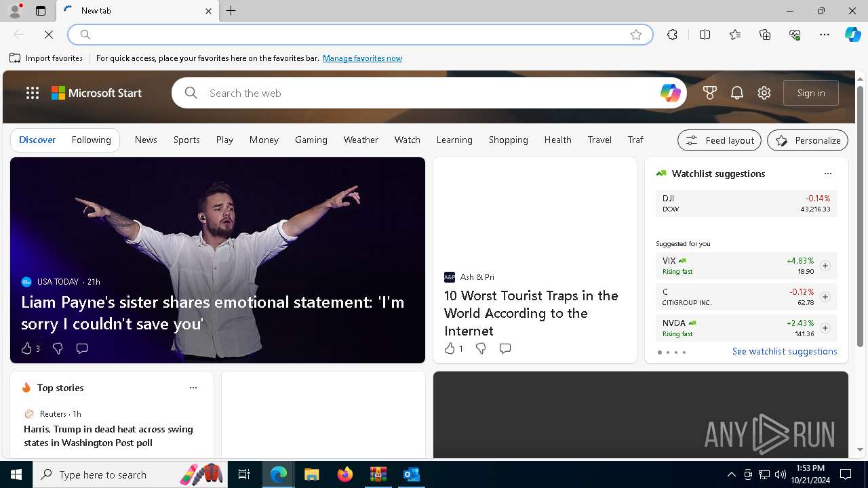Open the Travel category
This screenshot has height=488, width=868.
[599, 140]
